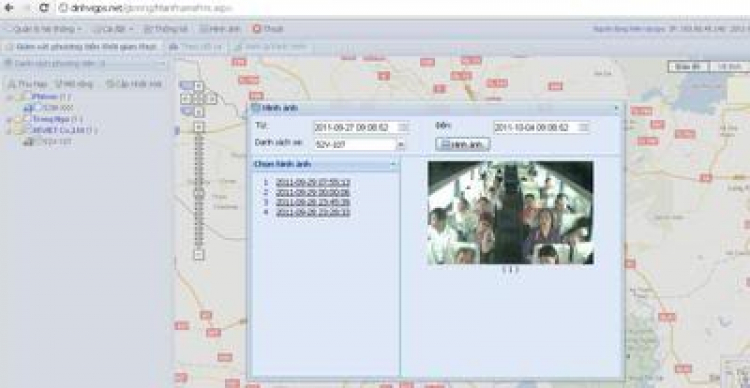Open calendar picker for Từ date
The image size is (750, 388).
[404, 127]
